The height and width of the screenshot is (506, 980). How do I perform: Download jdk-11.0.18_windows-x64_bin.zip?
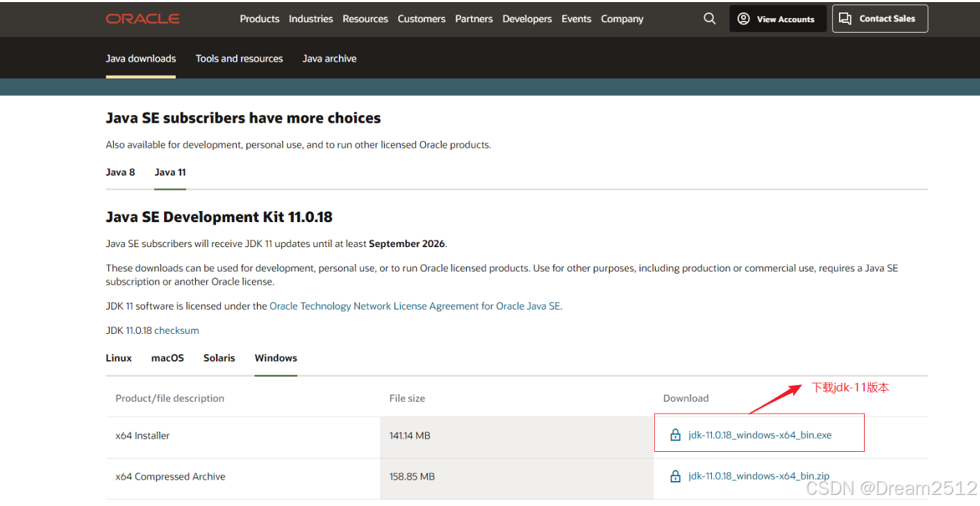pyautogui.click(x=759, y=476)
